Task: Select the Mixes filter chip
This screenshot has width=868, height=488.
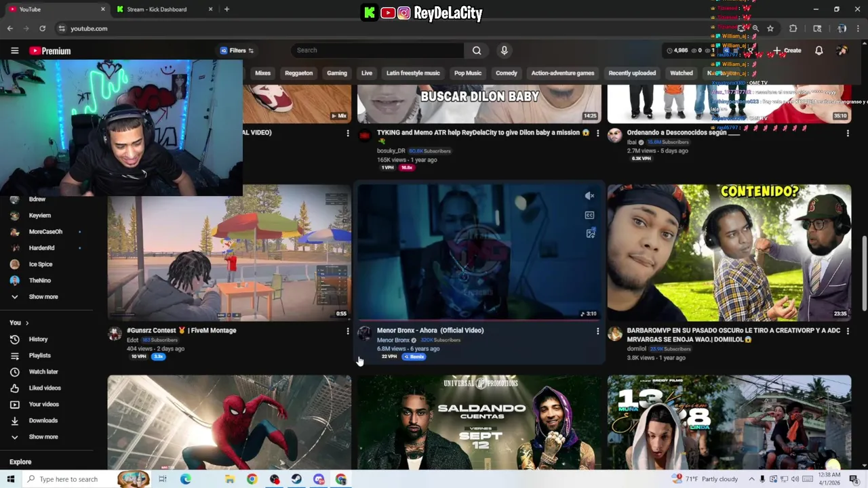Action: coord(262,73)
